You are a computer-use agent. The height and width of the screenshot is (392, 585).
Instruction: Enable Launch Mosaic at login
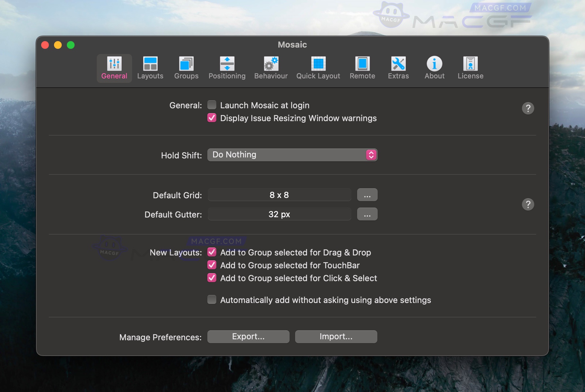(x=212, y=105)
